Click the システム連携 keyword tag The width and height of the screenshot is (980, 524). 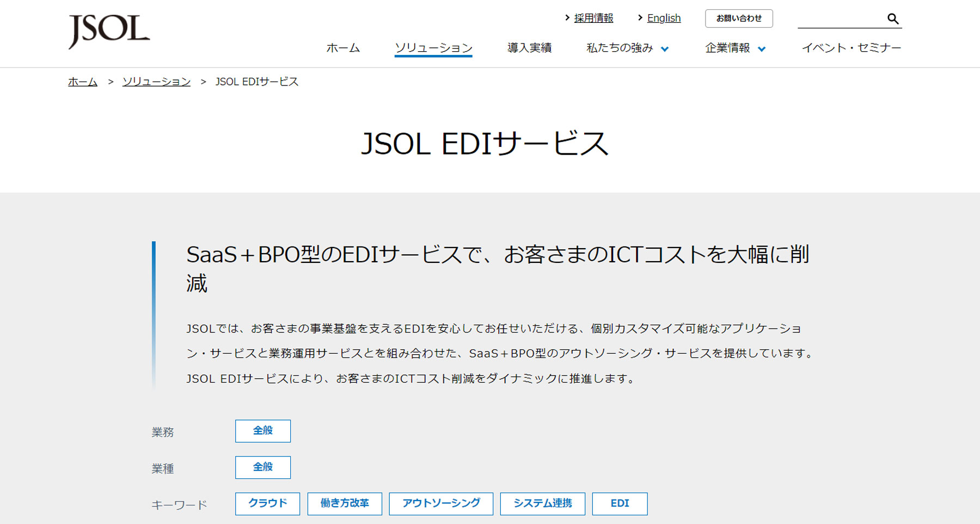tap(542, 504)
